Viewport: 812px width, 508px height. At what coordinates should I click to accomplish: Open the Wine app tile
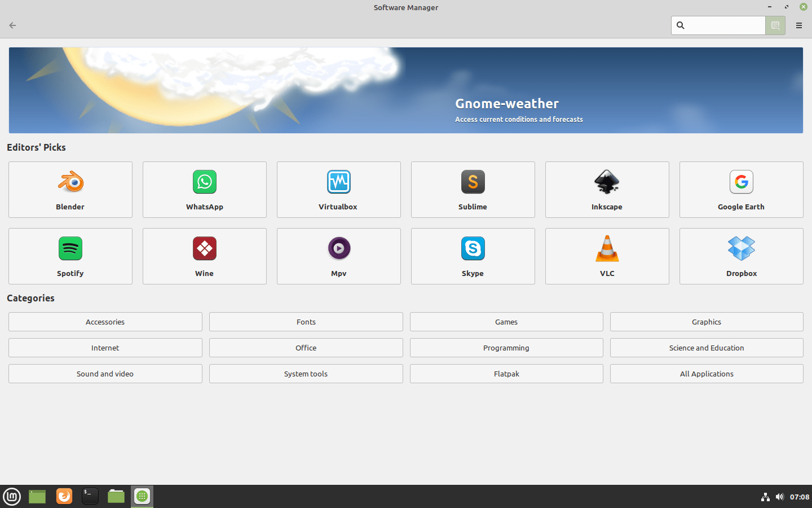pyautogui.click(x=205, y=256)
